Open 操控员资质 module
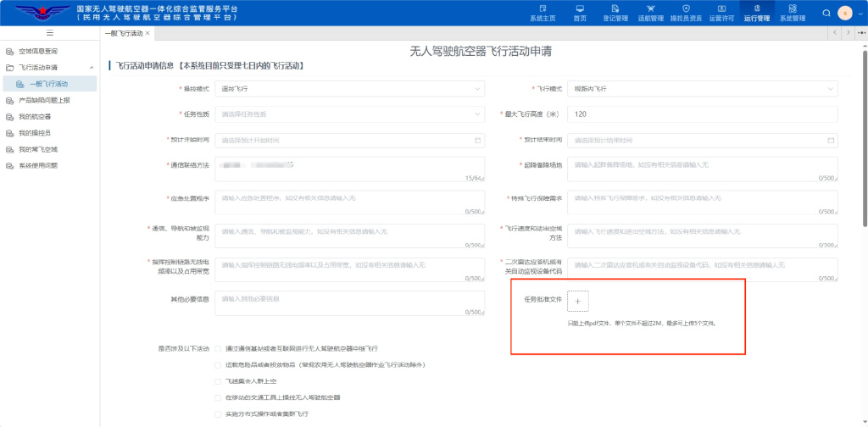Image resolution: width=868 pixels, height=427 pixels. (686, 13)
